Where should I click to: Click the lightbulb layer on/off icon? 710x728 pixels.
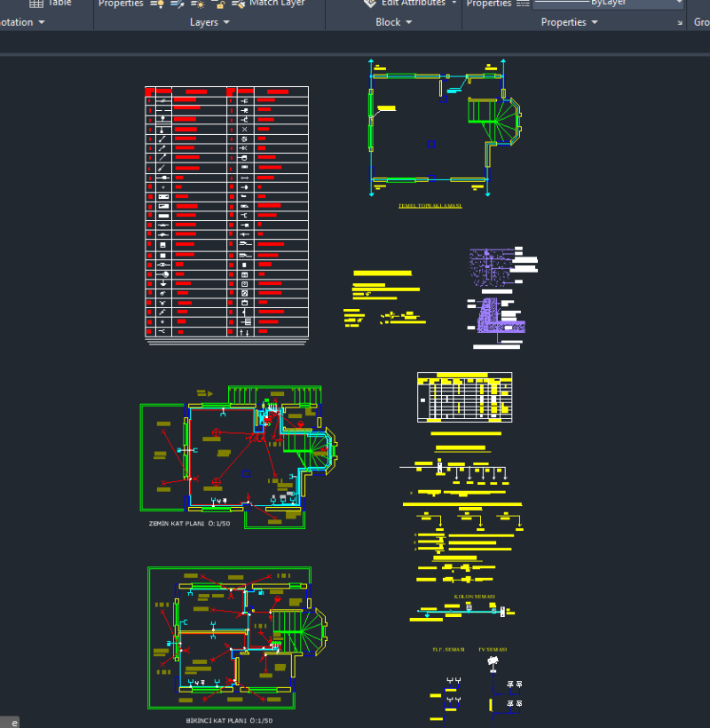(x=156, y=4)
